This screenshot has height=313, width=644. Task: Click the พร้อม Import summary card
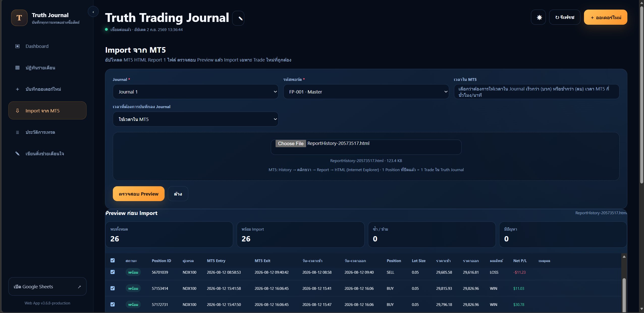(x=301, y=235)
